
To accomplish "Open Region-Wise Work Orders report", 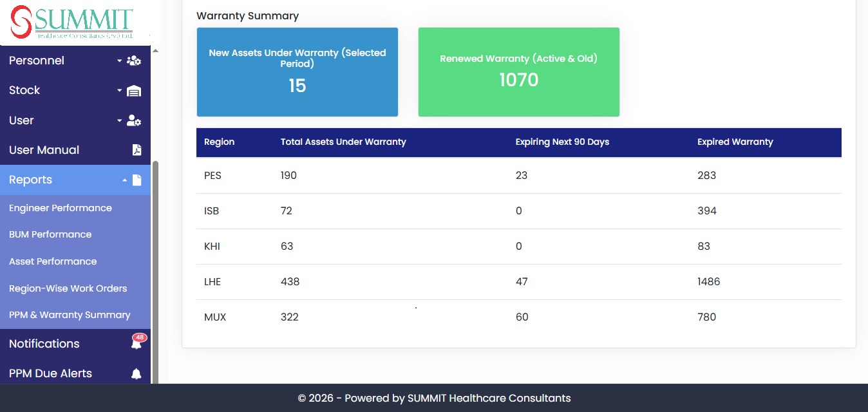I will 68,288.
